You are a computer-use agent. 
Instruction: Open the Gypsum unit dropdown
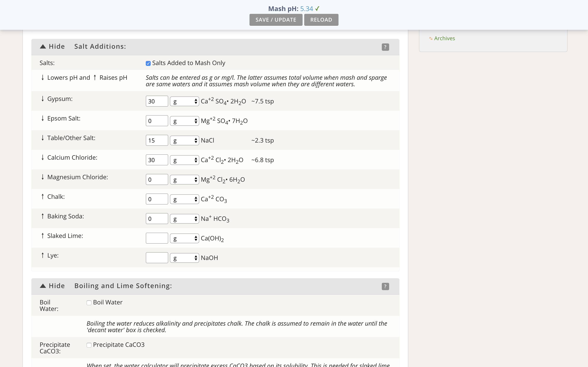pos(184,101)
